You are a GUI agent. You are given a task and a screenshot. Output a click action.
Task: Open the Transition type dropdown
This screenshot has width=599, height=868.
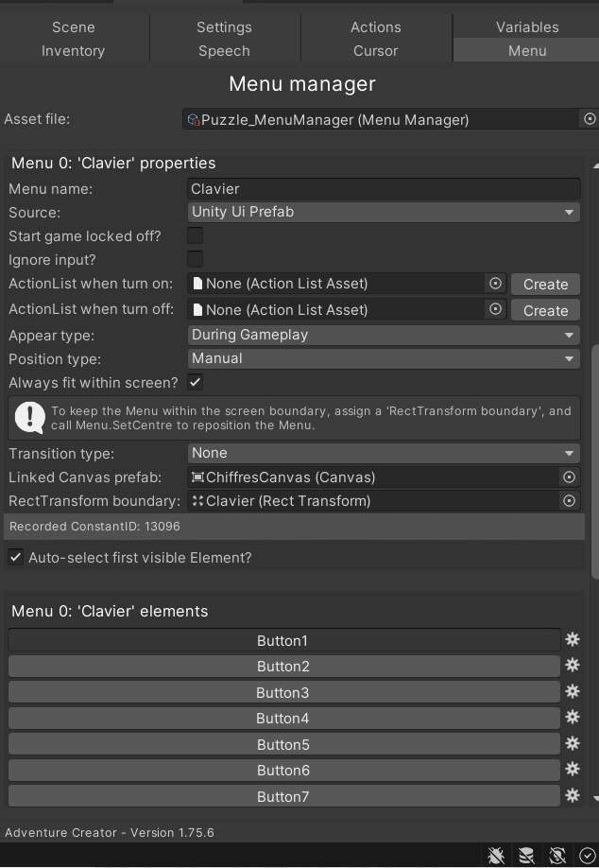(x=384, y=453)
